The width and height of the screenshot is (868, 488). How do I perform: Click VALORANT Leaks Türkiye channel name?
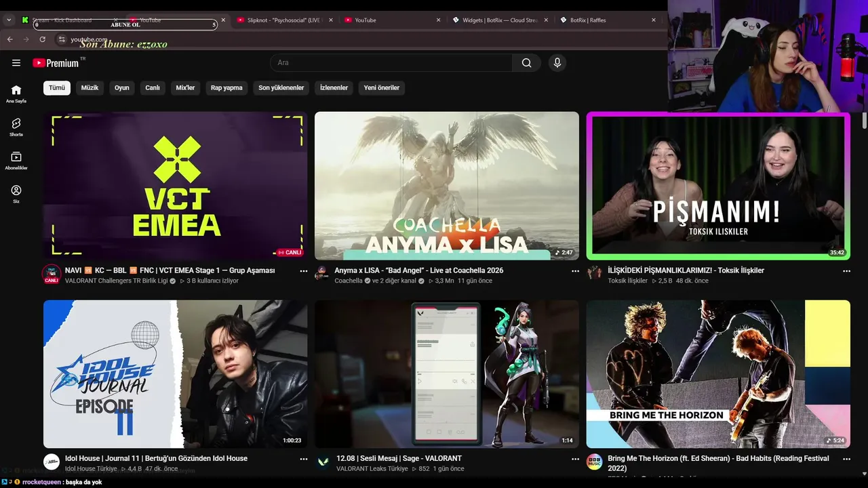pos(372,469)
